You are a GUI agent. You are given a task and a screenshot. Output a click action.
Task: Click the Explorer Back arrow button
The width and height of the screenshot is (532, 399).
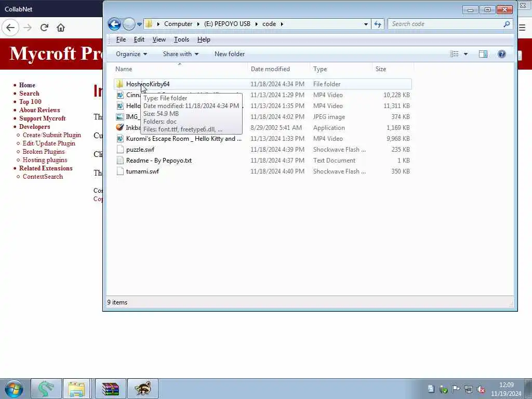pos(114,24)
